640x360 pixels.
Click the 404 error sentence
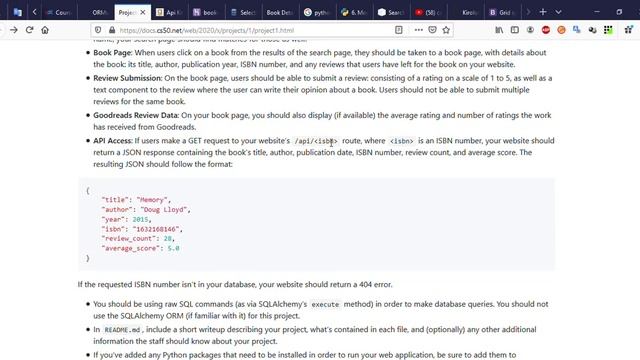(235, 284)
